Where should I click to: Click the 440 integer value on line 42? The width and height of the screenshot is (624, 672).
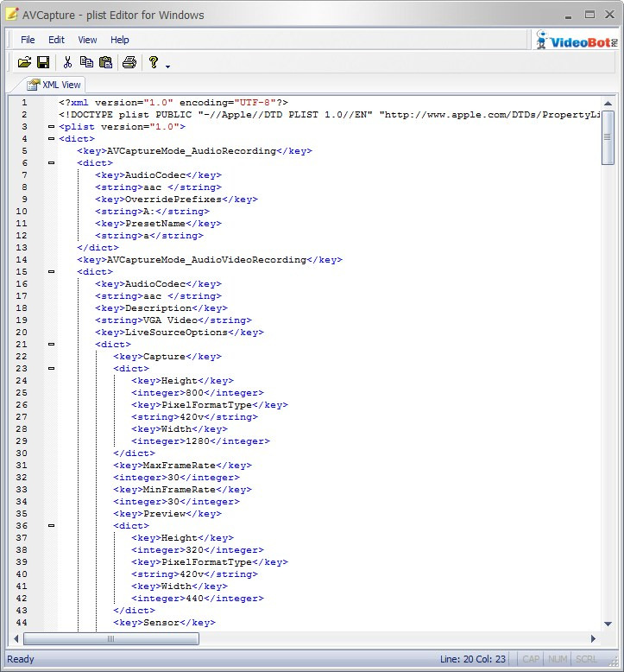coord(195,599)
